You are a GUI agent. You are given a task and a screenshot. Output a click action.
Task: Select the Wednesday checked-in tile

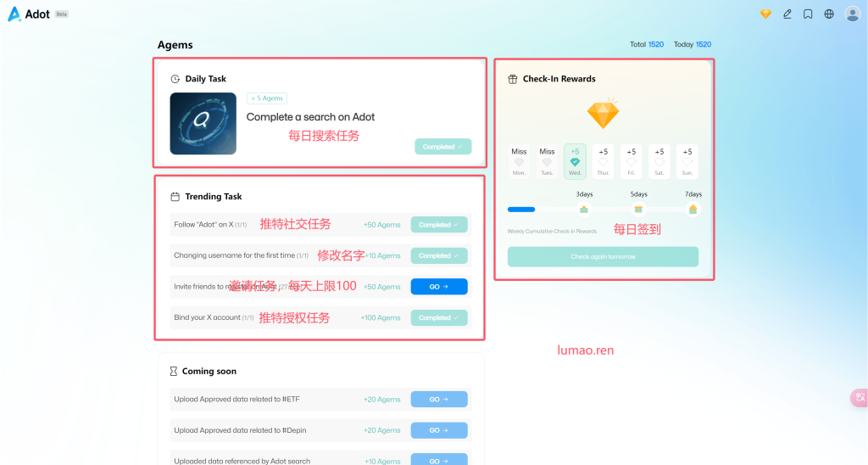pyautogui.click(x=576, y=161)
